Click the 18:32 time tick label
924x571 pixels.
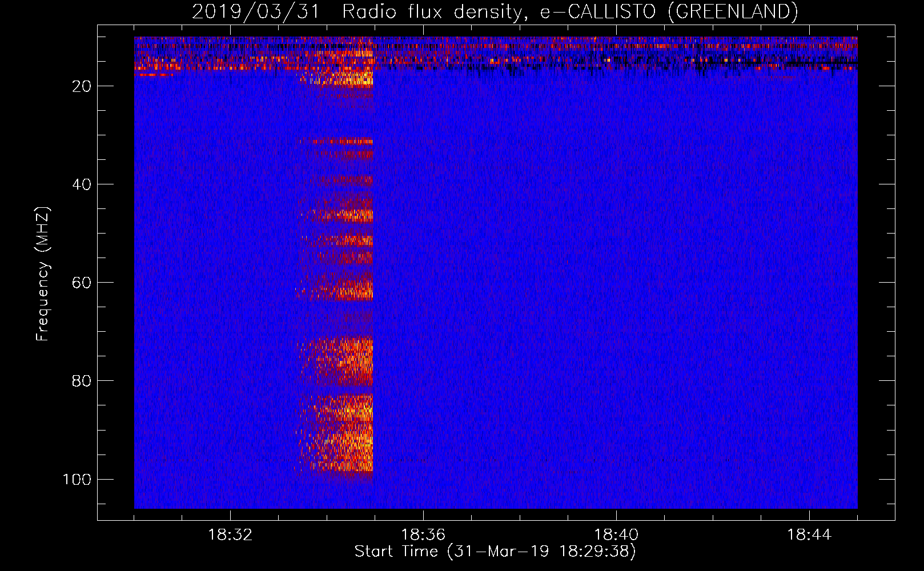tap(230, 535)
